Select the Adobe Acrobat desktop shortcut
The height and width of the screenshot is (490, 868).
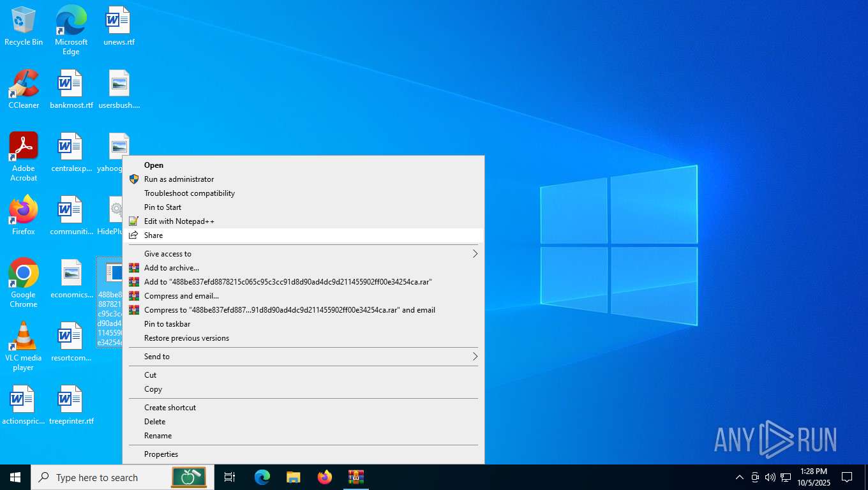tap(24, 157)
